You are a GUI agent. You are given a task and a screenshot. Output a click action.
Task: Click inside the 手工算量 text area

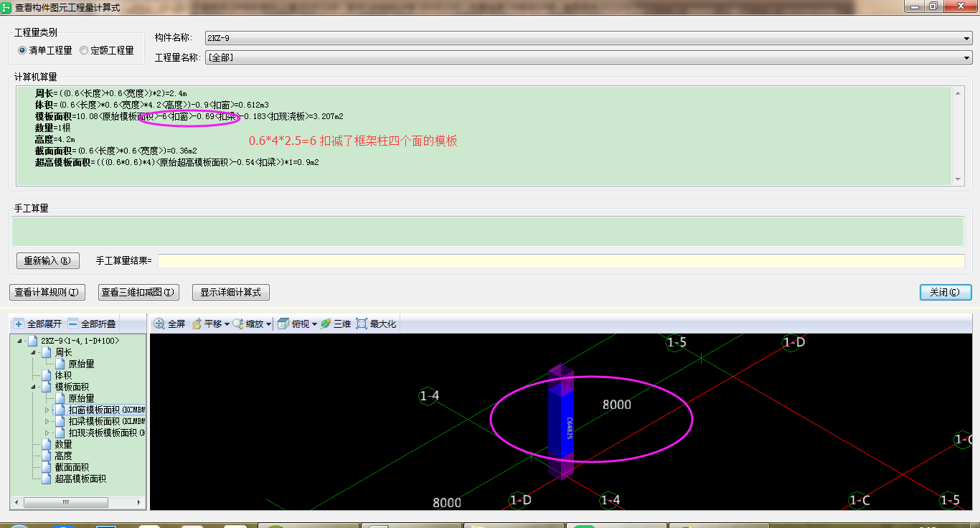pos(488,232)
